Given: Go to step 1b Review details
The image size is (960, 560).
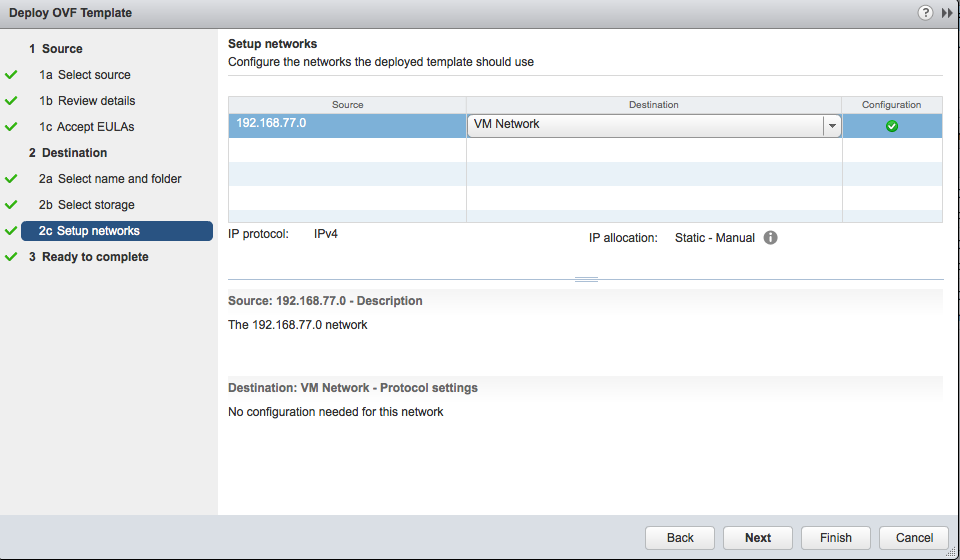Looking at the screenshot, I should [x=87, y=100].
